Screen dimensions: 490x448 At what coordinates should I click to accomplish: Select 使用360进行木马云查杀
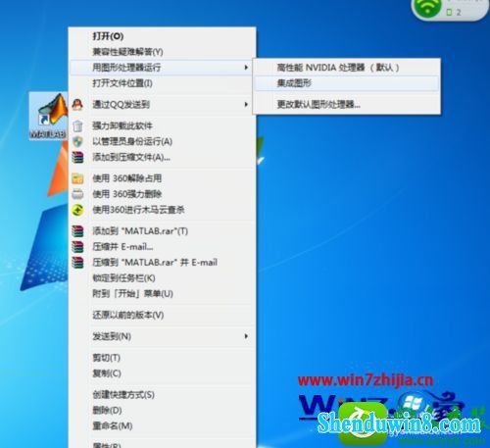coord(162,210)
